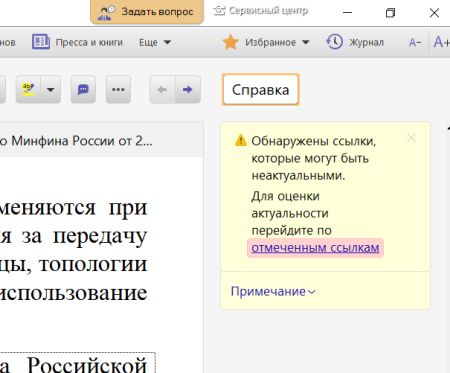Click the Пресса и книги newspaper icon
This screenshot has width=450, height=373.
tap(41, 42)
